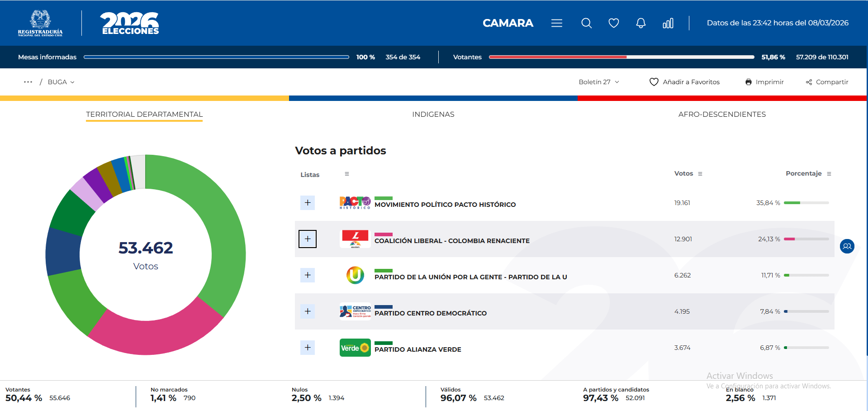
Task: Open the hamburger menu in header
Action: [557, 23]
